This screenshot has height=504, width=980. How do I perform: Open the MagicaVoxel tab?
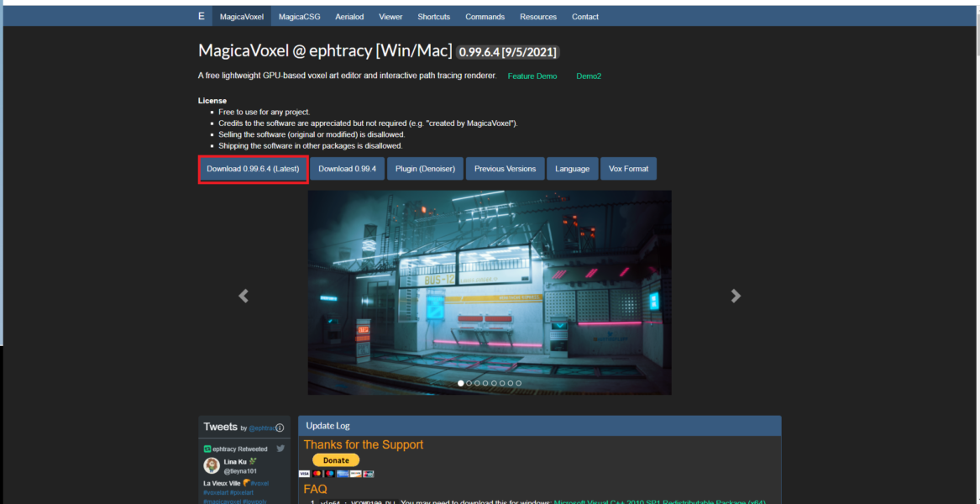(242, 17)
